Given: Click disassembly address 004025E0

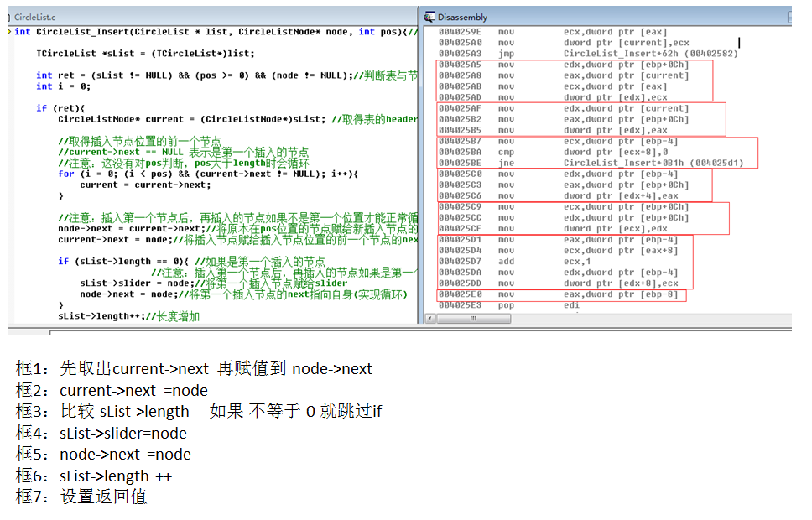Looking at the screenshot, I should (460, 294).
